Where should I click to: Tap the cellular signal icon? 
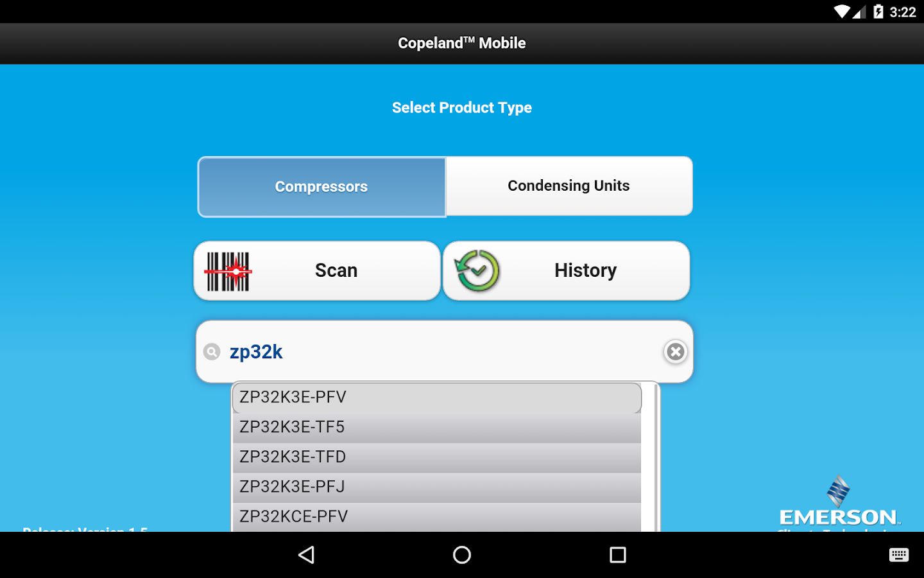click(x=859, y=12)
